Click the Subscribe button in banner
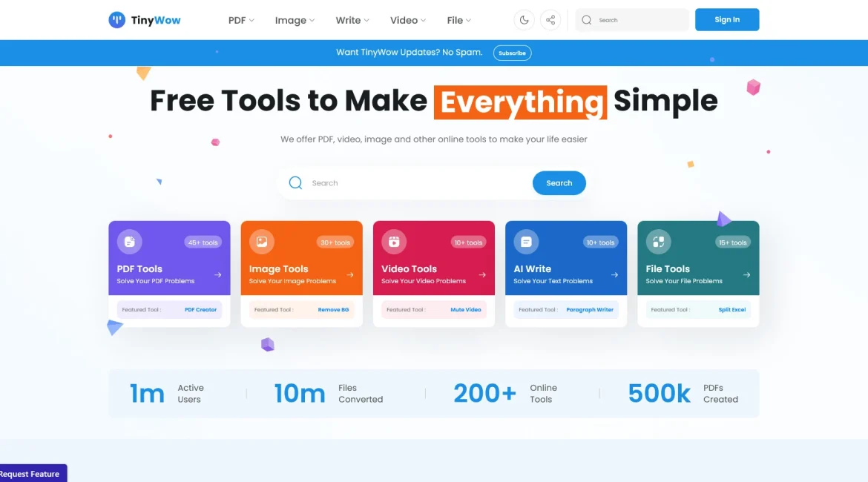Image resolution: width=868 pixels, height=482 pixels. coord(512,53)
